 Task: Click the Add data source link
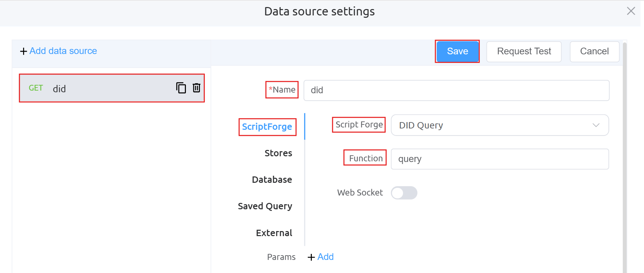tap(63, 51)
